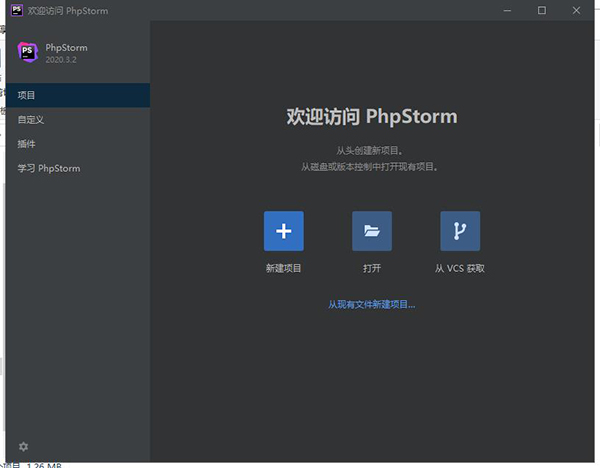Open the 插件 tab

[78, 144]
